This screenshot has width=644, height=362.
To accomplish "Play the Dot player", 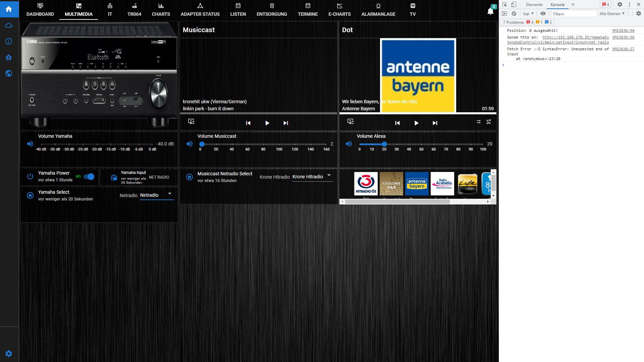I will (417, 123).
